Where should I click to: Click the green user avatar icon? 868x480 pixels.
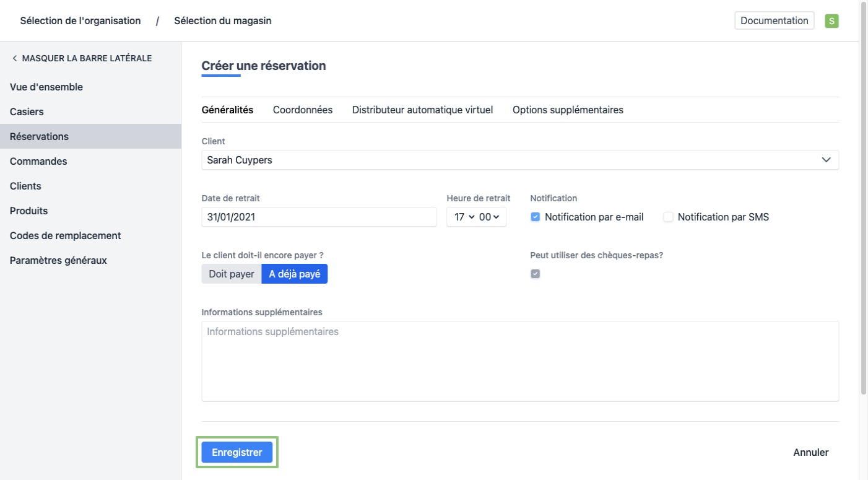(x=831, y=21)
